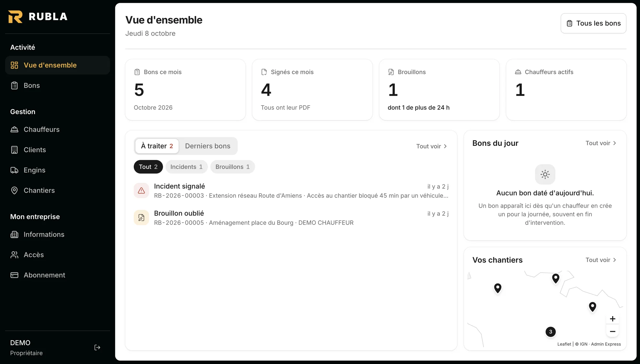Click the leftmost map pin marker
This screenshot has width=640, height=364.
point(498,288)
